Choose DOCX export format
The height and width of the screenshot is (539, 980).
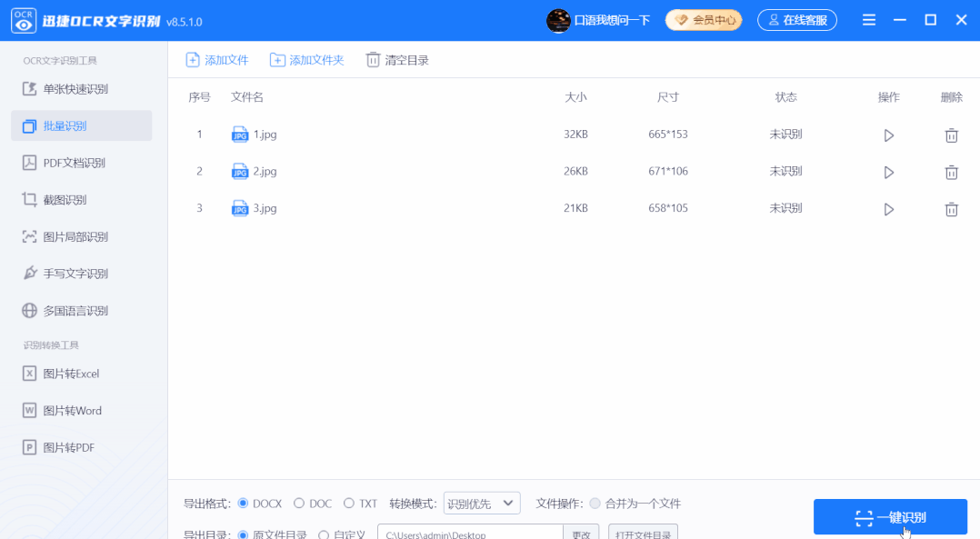[260, 504]
